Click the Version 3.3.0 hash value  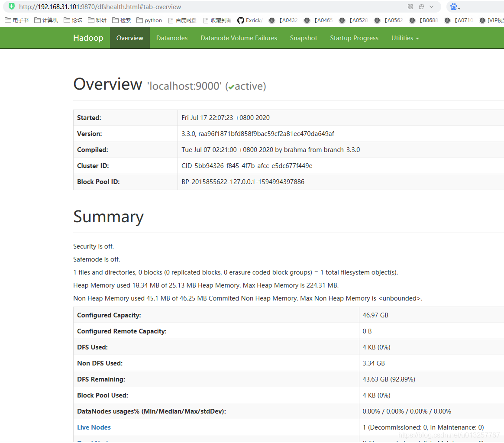258,134
